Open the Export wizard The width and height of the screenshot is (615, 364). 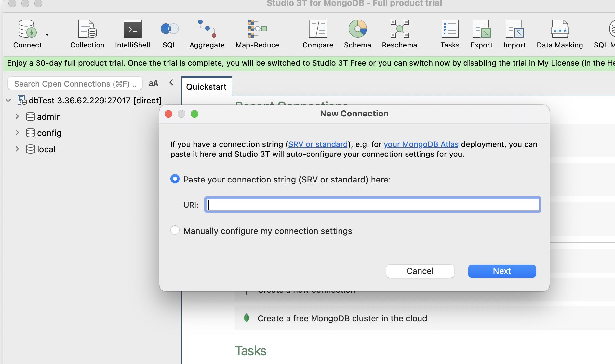pos(481,34)
